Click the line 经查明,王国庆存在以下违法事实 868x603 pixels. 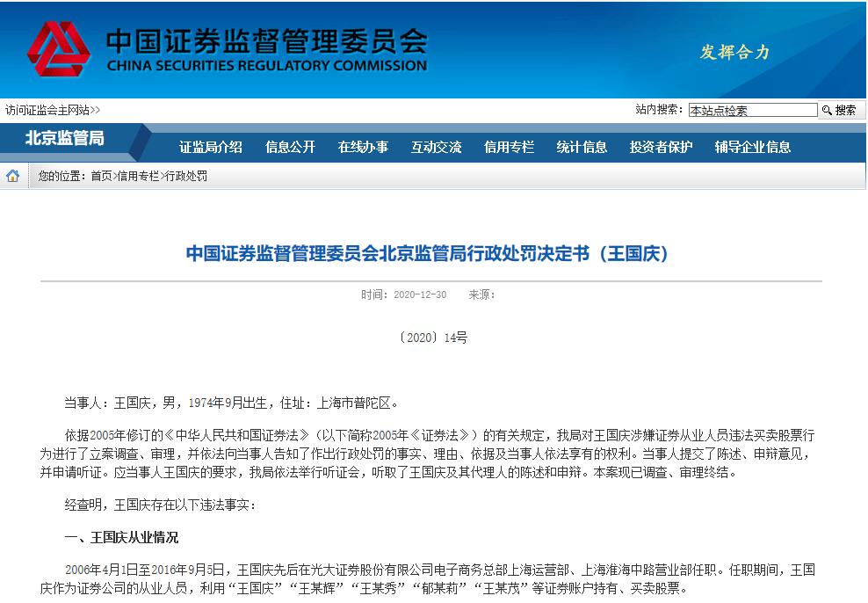coord(159,505)
